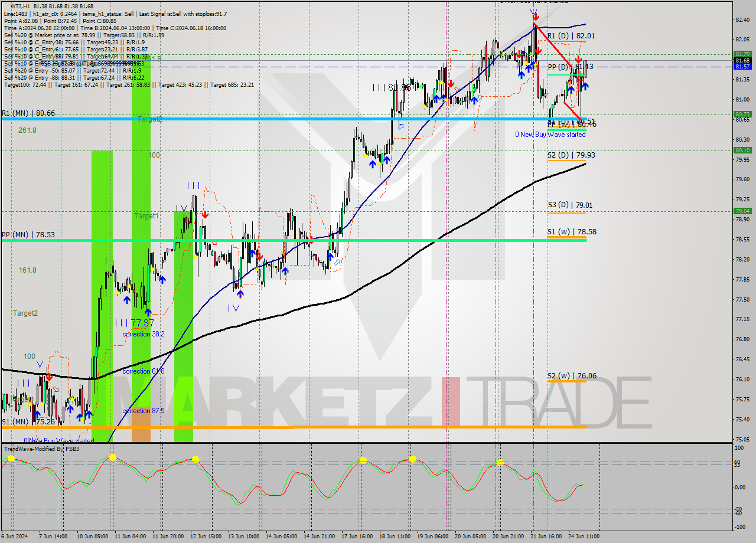Viewport: 756px width, 543px height.
Task: Select the 'S2 (D) | 79.93' support label
Action: pyautogui.click(x=571, y=155)
